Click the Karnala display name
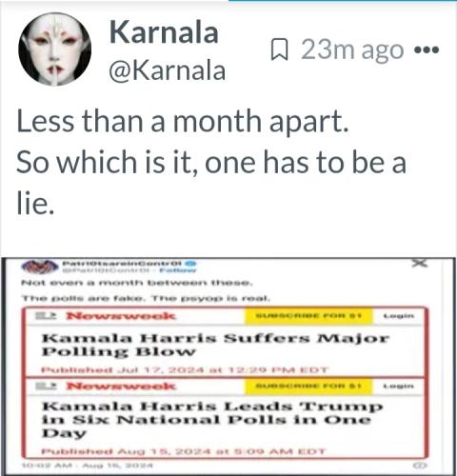The image size is (457, 476). coord(164,31)
